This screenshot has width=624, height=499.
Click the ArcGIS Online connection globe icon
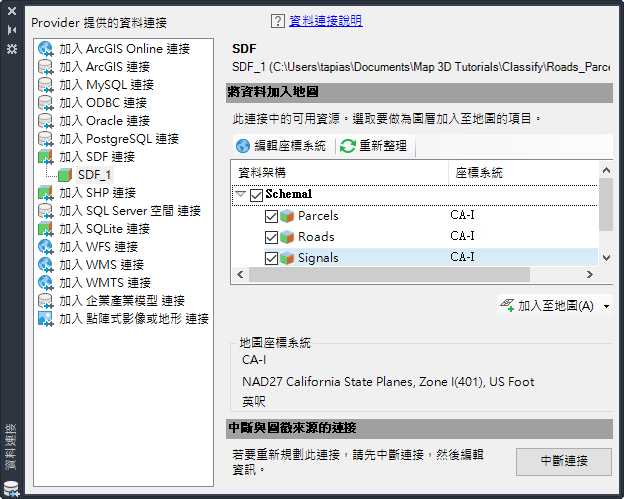pyautogui.click(x=45, y=49)
